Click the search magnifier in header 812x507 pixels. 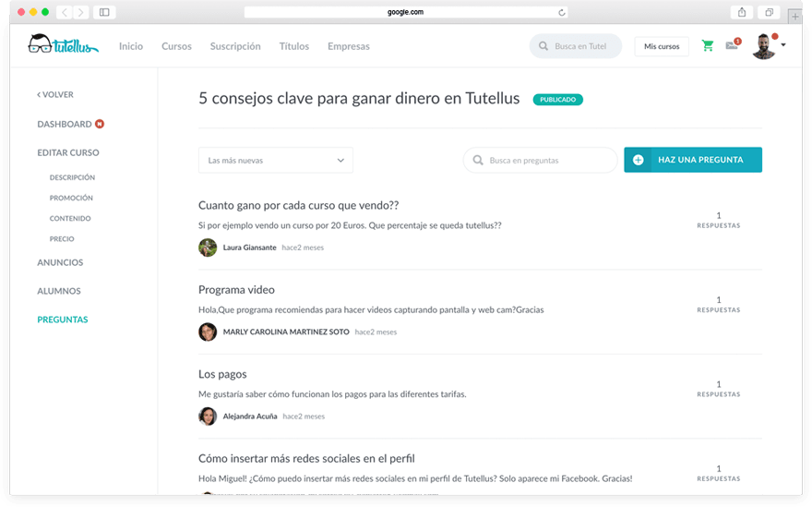click(x=543, y=46)
